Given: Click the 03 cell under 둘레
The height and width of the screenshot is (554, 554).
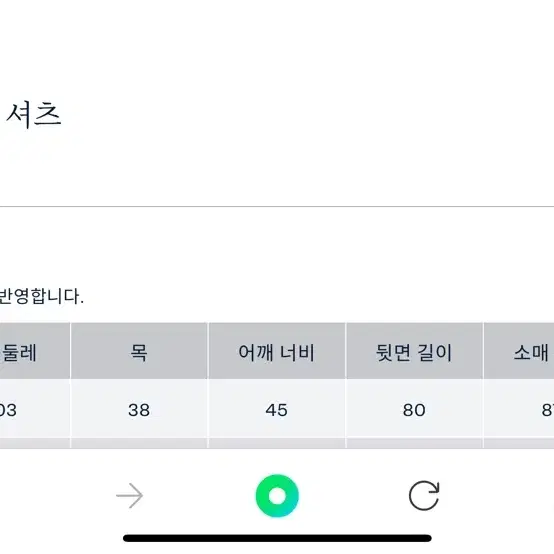Looking at the screenshot, I should tap(35, 408).
